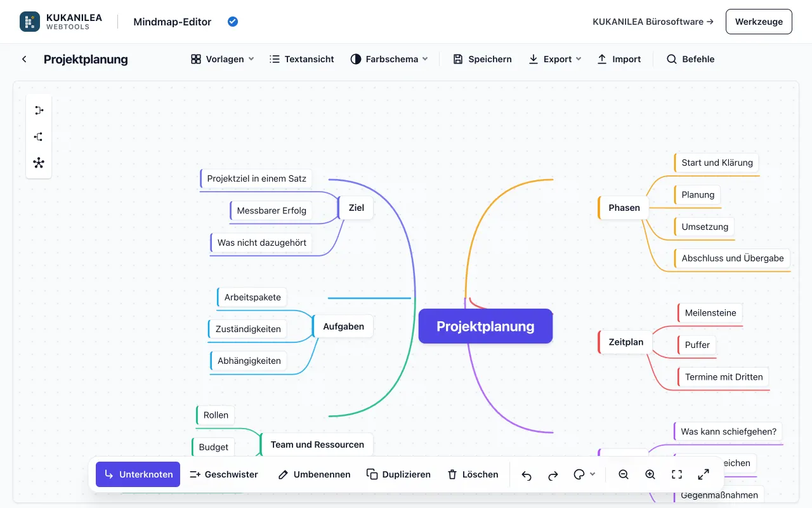Save the mindmap with Speichern
The image size is (812, 508).
point(483,59)
